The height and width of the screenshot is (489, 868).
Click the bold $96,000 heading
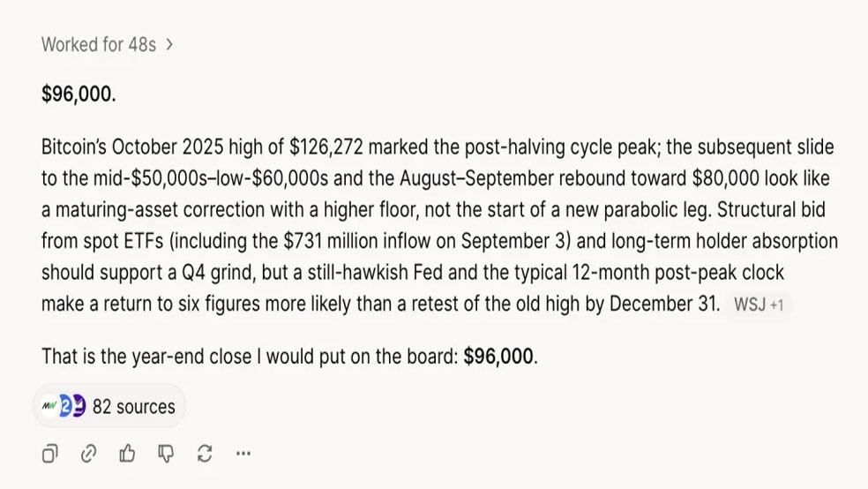79,94
